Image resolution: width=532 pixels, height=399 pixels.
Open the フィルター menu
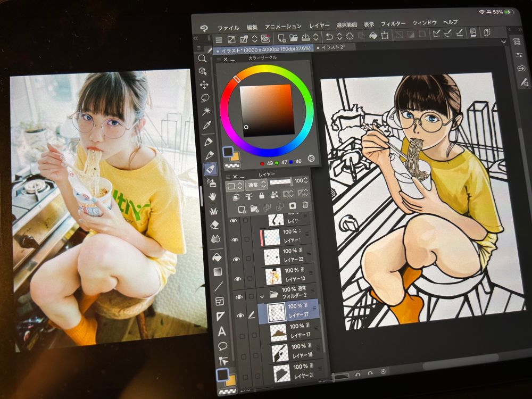[393, 24]
